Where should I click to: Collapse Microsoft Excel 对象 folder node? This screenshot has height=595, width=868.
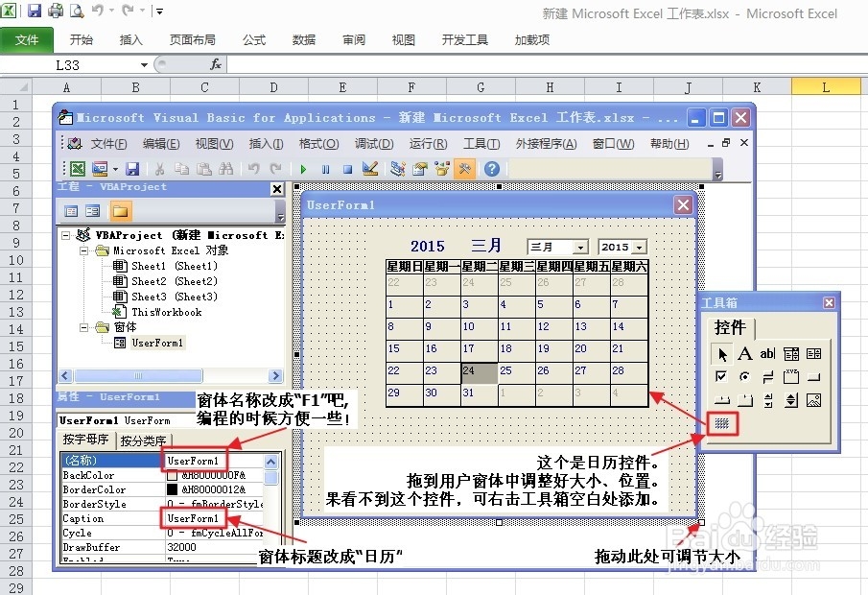point(84,250)
